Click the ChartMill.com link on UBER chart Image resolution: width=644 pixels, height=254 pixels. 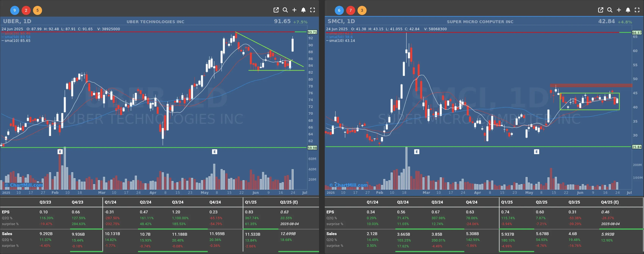[24, 185]
